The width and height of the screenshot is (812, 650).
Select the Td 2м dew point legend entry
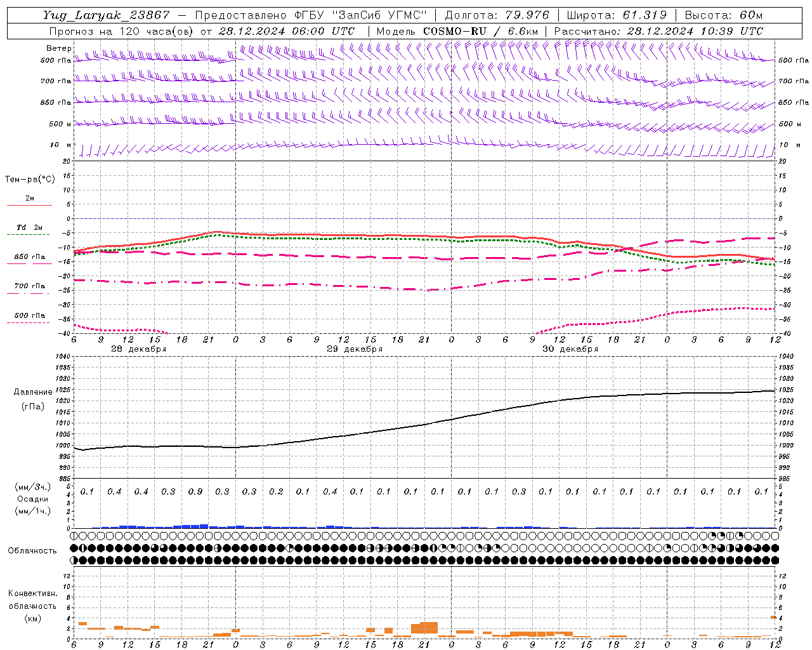pyautogui.click(x=30, y=227)
